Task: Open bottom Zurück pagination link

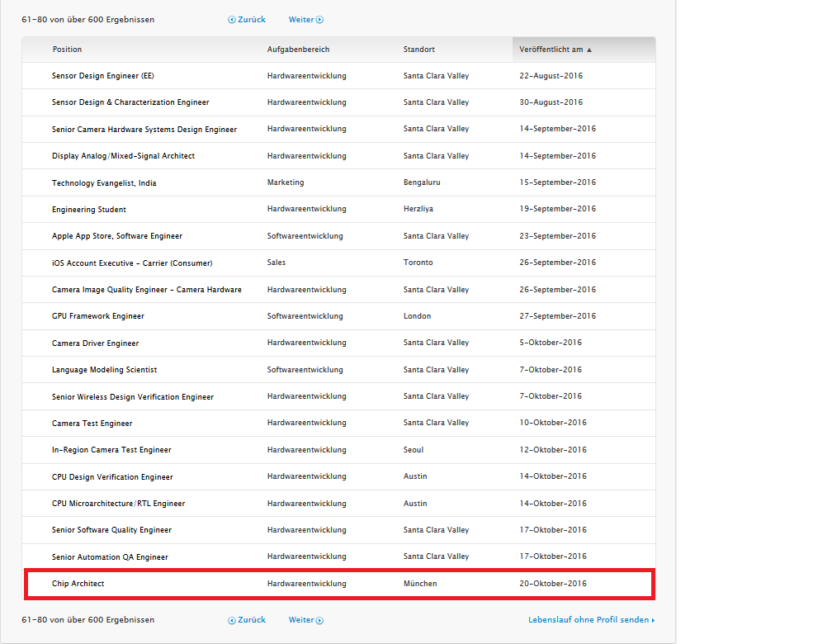Action: 252,620
